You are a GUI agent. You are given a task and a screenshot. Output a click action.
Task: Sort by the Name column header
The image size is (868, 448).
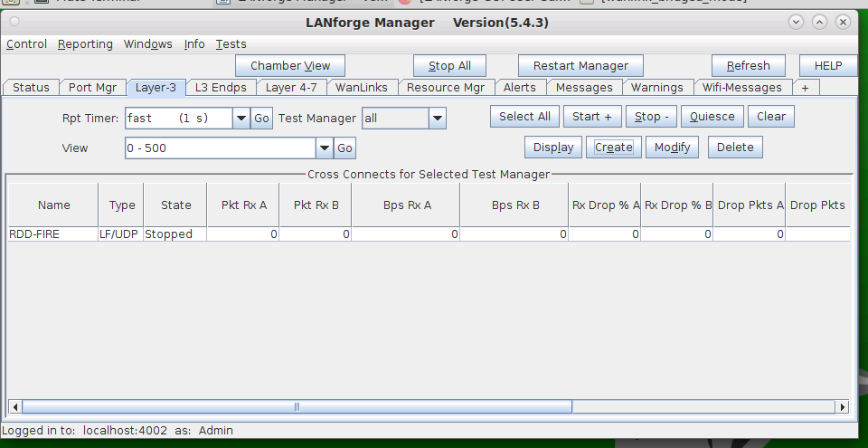coord(53,205)
